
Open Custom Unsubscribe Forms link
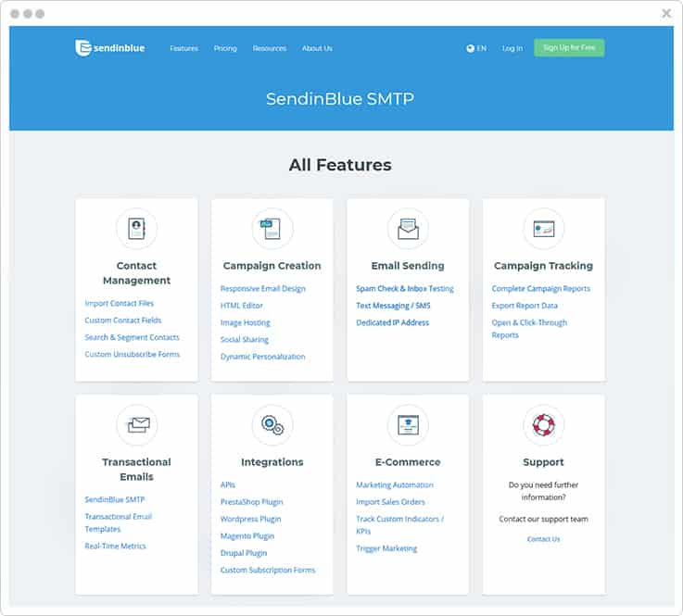(132, 355)
